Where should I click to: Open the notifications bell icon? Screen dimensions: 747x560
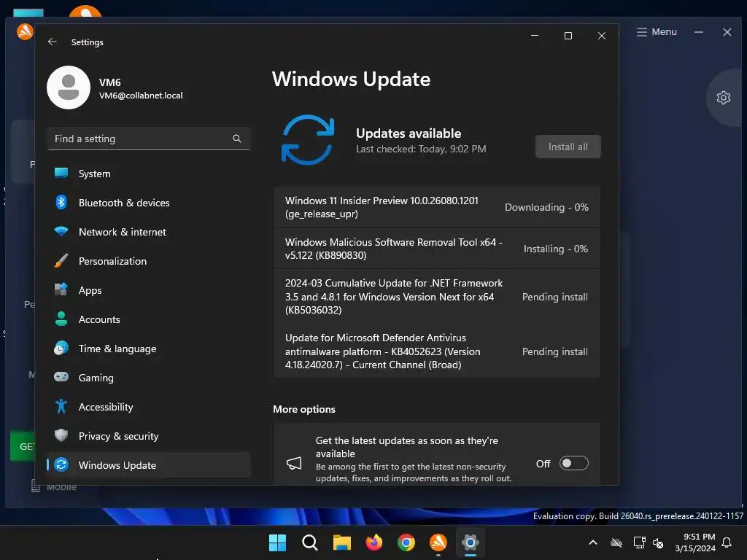point(727,542)
